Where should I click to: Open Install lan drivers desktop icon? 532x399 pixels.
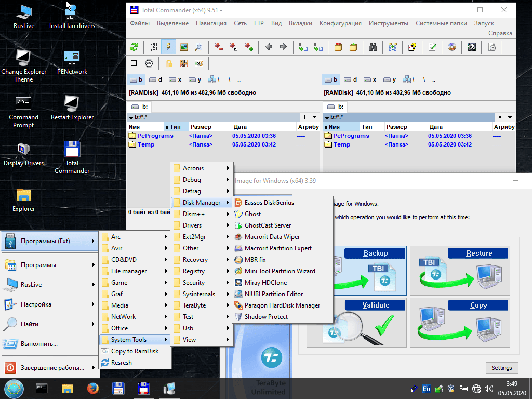(72, 17)
